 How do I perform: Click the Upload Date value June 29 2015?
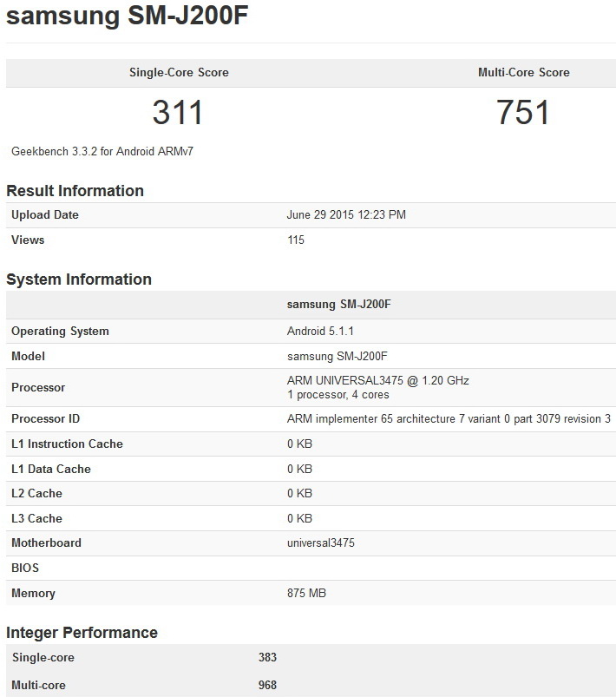click(346, 215)
